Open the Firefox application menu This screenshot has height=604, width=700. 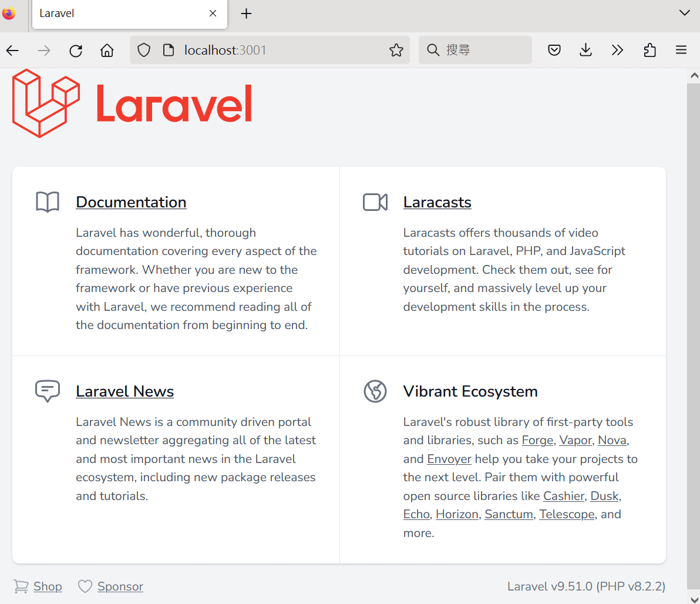681,50
